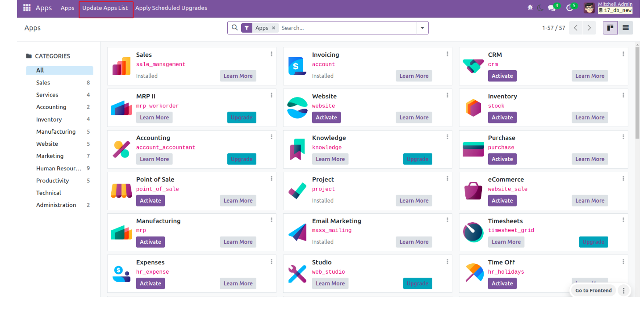This screenshot has height=313, width=644.
Task: Open the search options dropdown arrow
Action: (x=422, y=28)
